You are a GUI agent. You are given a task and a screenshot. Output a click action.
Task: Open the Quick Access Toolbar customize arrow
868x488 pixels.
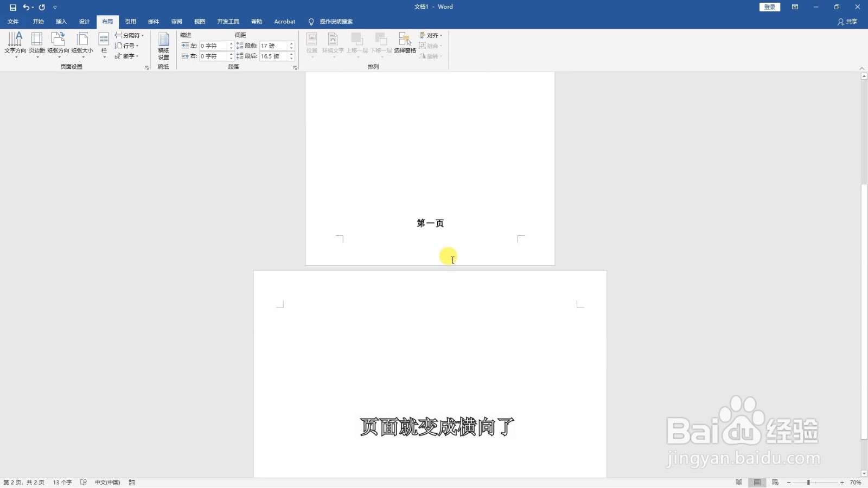pyautogui.click(x=55, y=7)
